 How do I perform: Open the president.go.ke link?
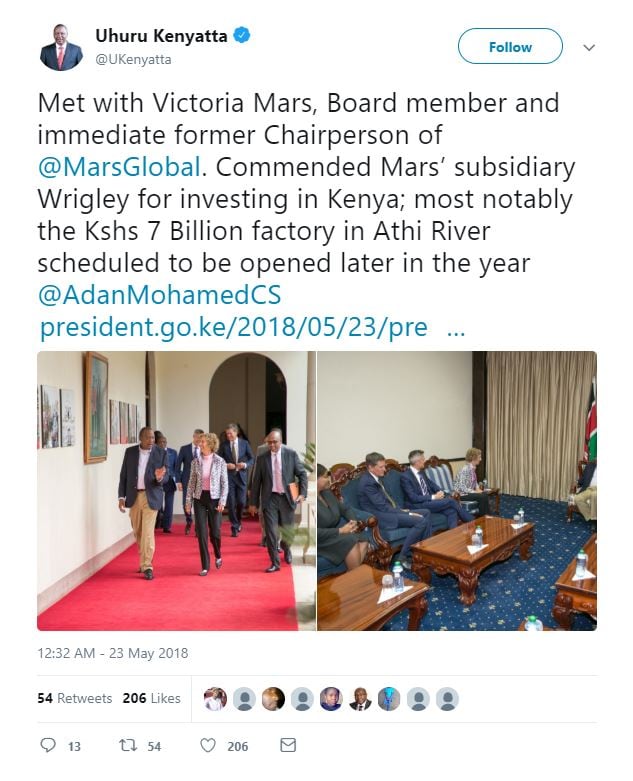tap(234, 328)
